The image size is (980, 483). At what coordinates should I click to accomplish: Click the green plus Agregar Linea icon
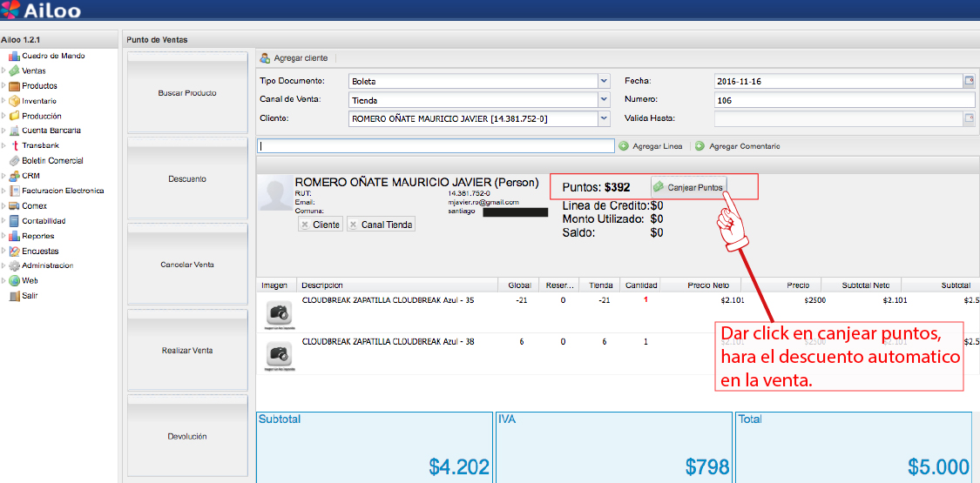623,146
